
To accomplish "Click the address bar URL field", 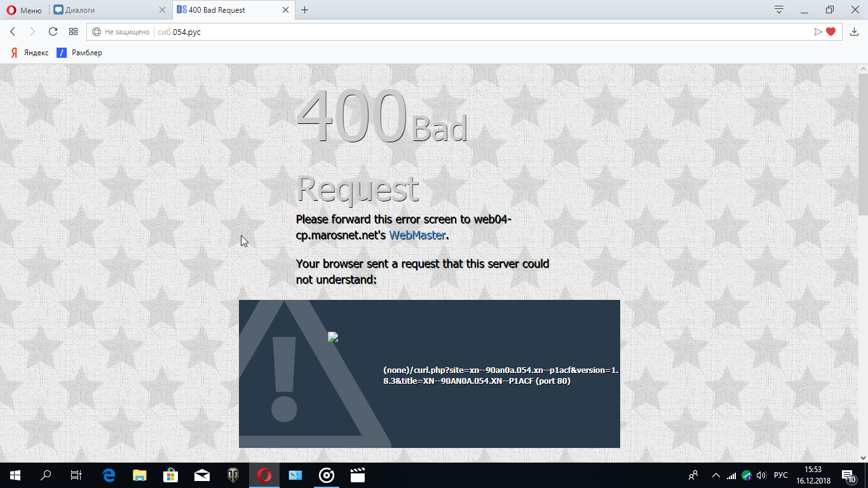I will (445, 32).
